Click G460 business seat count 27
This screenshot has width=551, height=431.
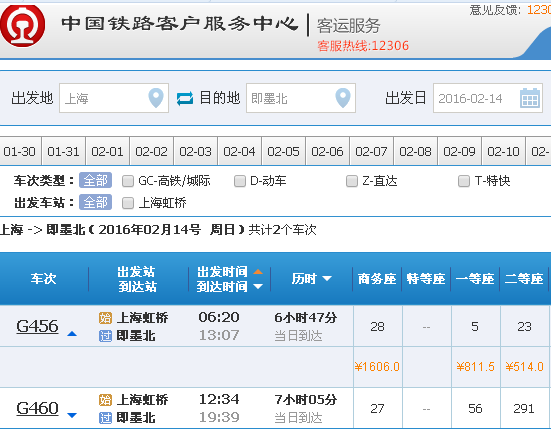(377, 409)
